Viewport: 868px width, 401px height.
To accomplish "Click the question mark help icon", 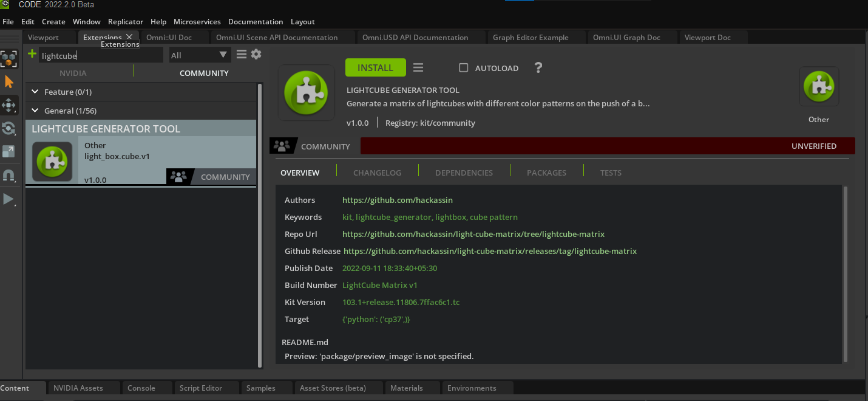I will [538, 67].
